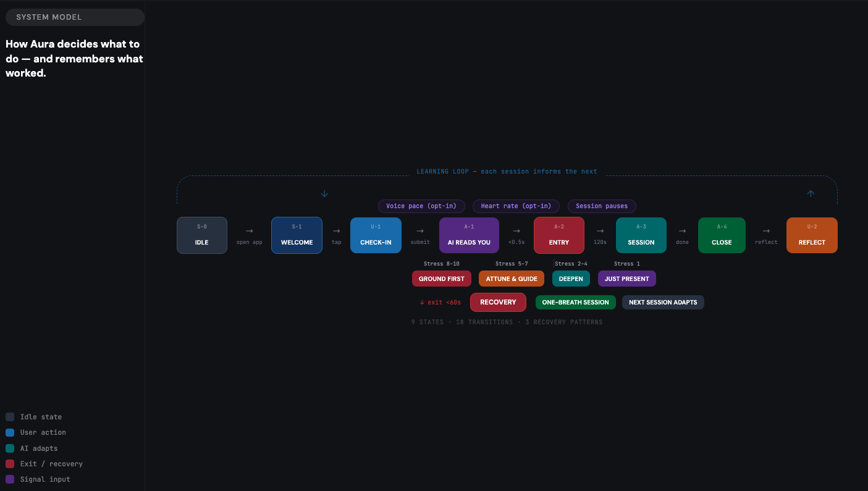Toggle the Voice pace opt-in signal

click(x=421, y=206)
